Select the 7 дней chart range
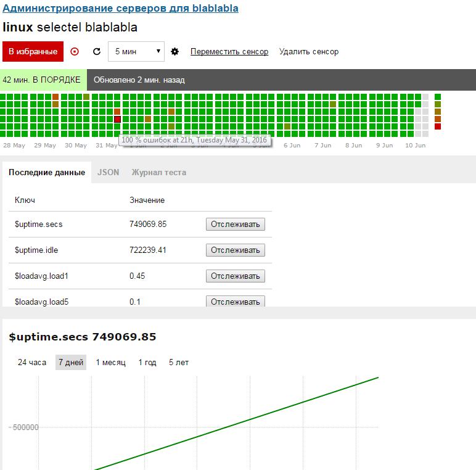This screenshot has width=476, height=470. click(71, 362)
